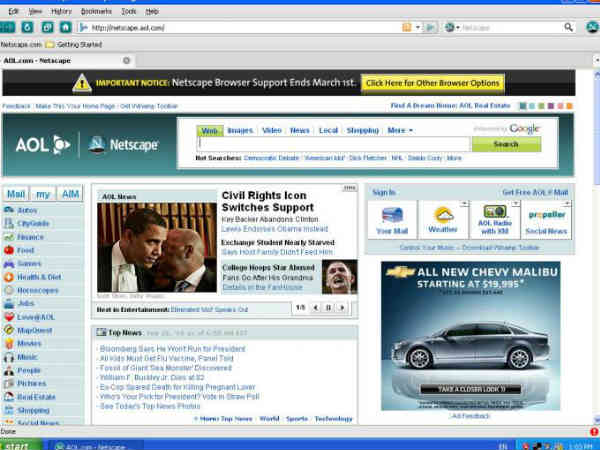This screenshot has height=450, width=600.
Task: Open Propeller Social News tile
Action: click(545, 219)
